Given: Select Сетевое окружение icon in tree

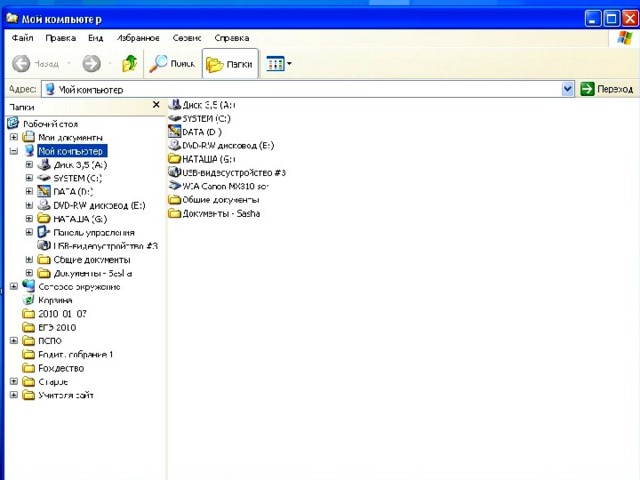Looking at the screenshot, I should pyautogui.click(x=29, y=286).
